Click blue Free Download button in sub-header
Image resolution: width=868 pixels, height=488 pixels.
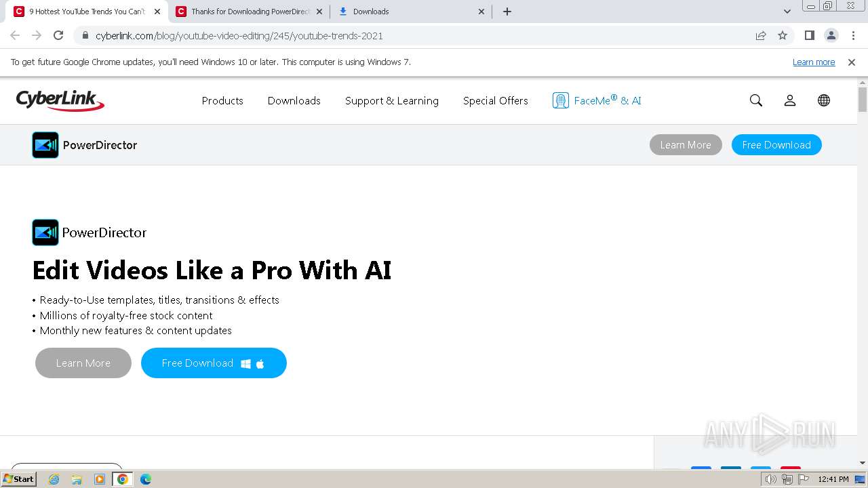click(776, 145)
